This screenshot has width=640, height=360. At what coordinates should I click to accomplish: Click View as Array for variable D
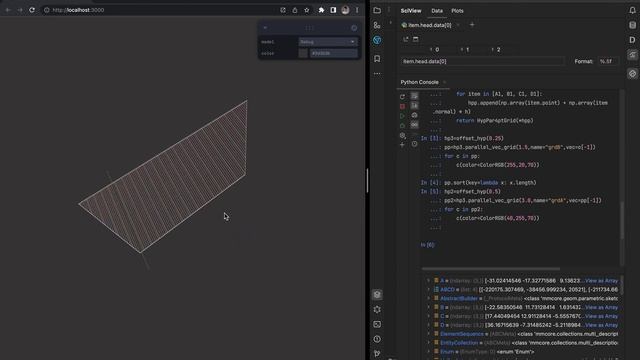tap(601, 325)
